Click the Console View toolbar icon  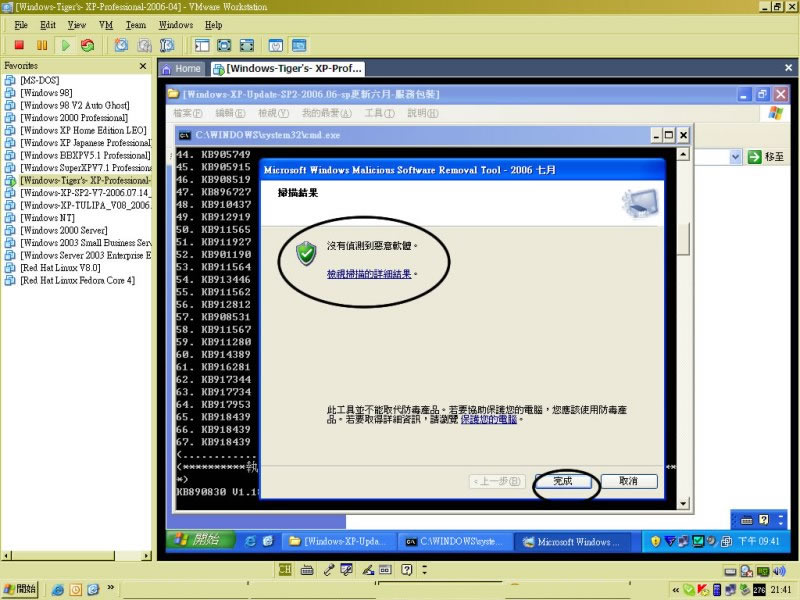(x=299, y=45)
